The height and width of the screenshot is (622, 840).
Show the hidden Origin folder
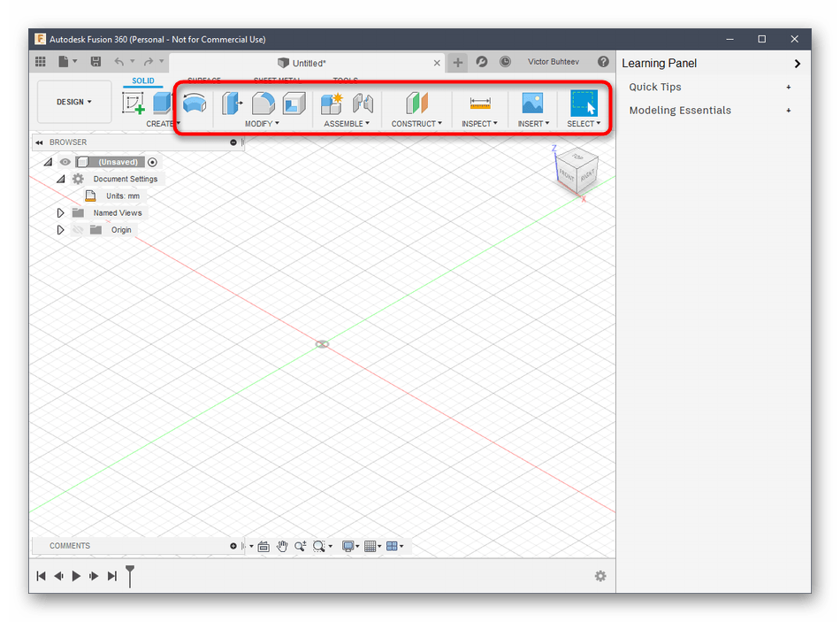pyautogui.click(x=78, y=230)
